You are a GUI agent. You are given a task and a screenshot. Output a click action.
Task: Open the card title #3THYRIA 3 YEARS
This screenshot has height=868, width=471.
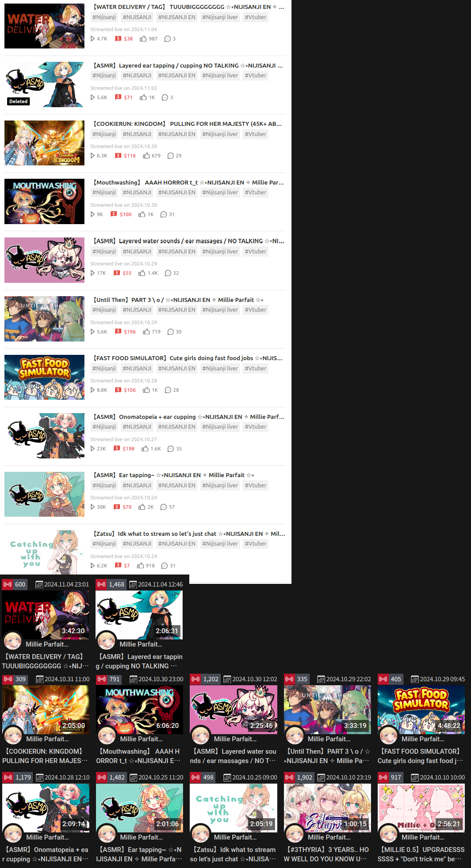(327, 854)
